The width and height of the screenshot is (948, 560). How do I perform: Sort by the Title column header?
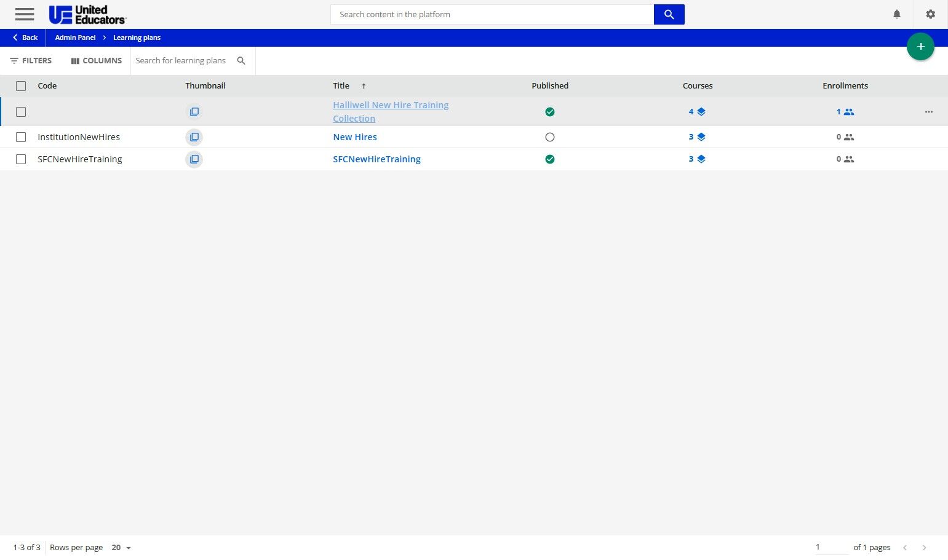(341, 86)
